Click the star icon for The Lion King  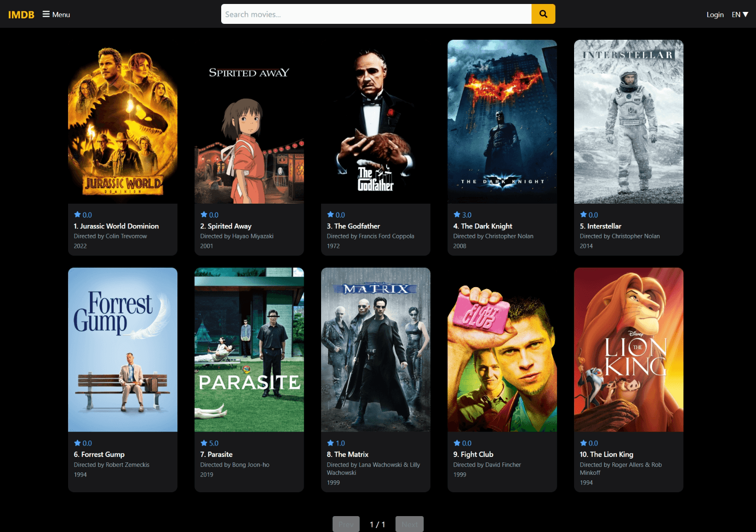[x=584, y=443]
